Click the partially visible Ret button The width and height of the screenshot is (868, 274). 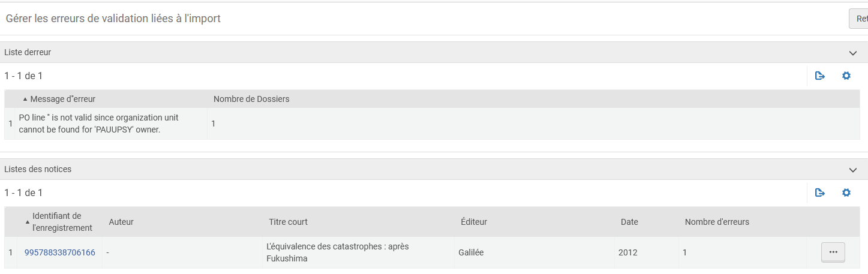tap(859, 19)
